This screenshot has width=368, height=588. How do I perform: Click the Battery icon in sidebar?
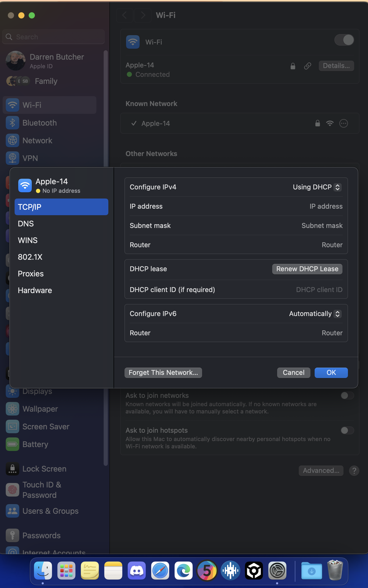point(13,444)
